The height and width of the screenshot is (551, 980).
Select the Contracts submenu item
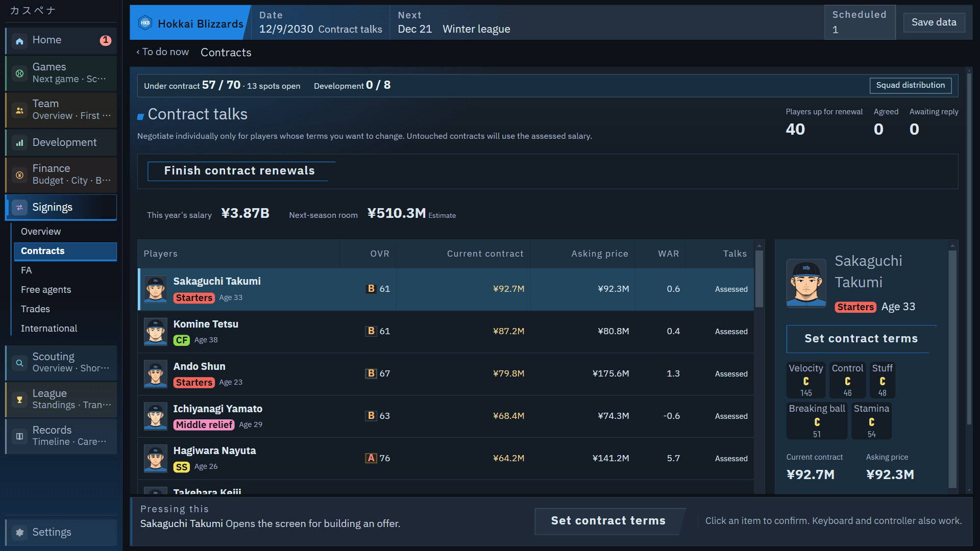click(x=65, y=251)
